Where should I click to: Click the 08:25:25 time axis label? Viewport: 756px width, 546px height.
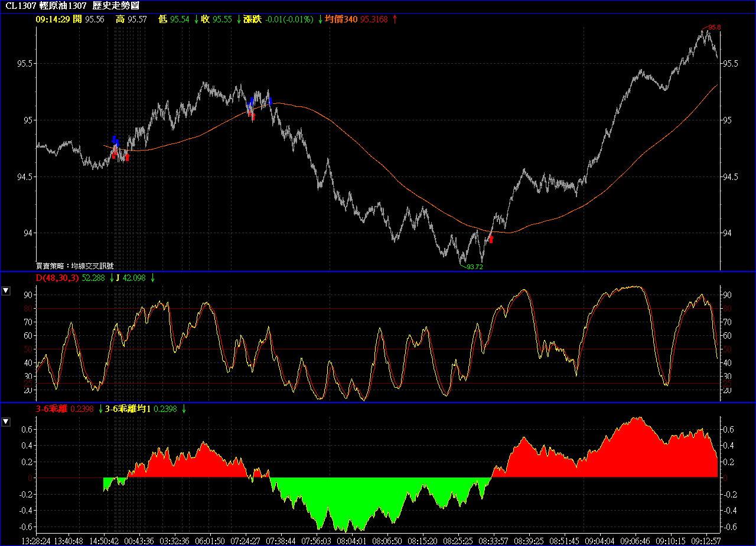click(x=458, y=540)
